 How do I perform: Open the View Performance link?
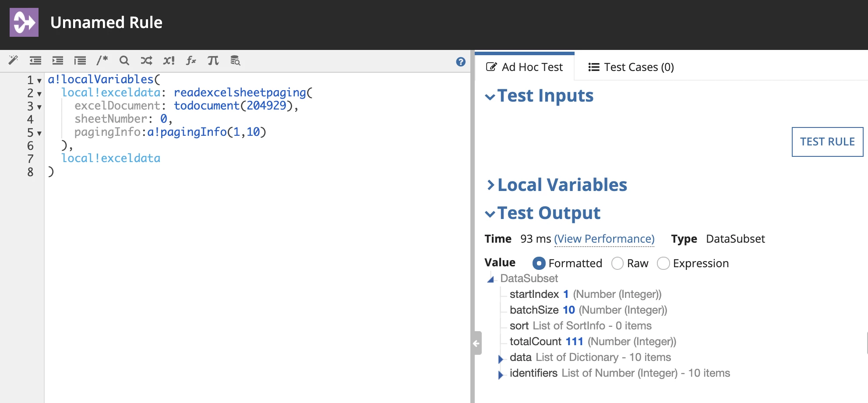click(604, 239)
